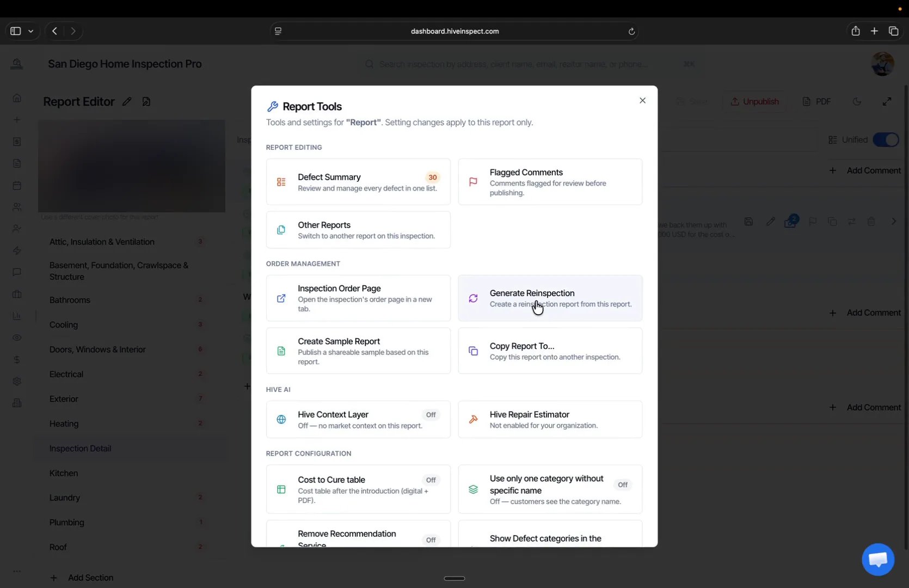Click Add Section in the sidebar

[x=82, y=578]
